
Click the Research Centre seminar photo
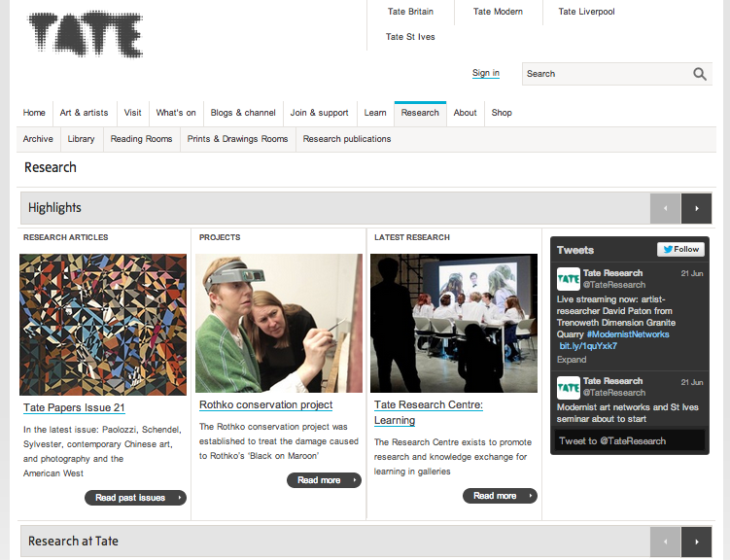(454, 323)
